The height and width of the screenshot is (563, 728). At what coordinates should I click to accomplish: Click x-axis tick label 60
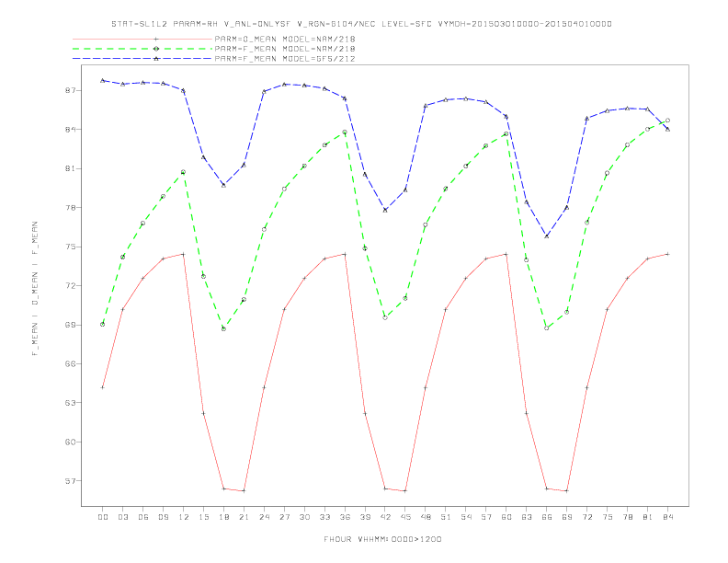(x=506, y=517)
